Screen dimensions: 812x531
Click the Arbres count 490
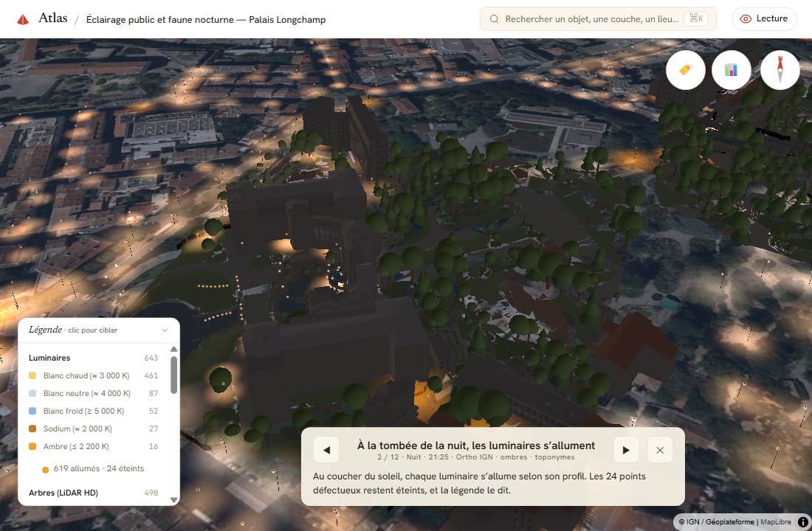tap(151, 493)
